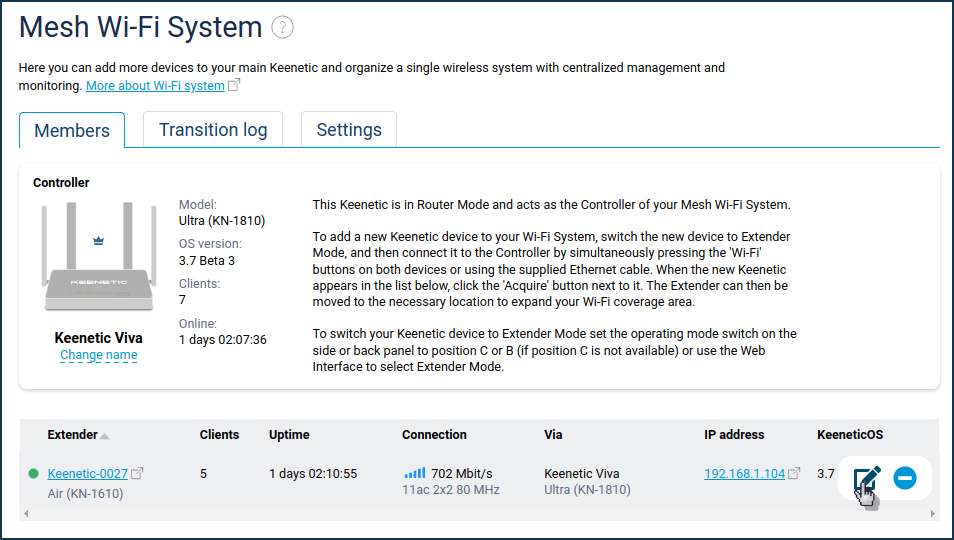Switch to the Transition log tab
Screen dimensions: 954x540
point(213,130)
